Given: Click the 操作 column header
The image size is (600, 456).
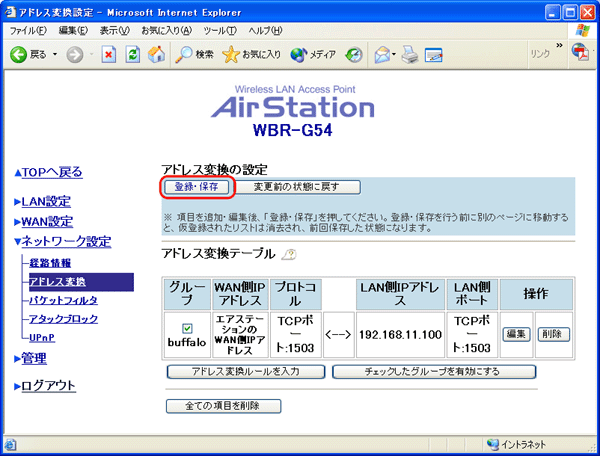Looking at the screenshot, I should 536,294.
